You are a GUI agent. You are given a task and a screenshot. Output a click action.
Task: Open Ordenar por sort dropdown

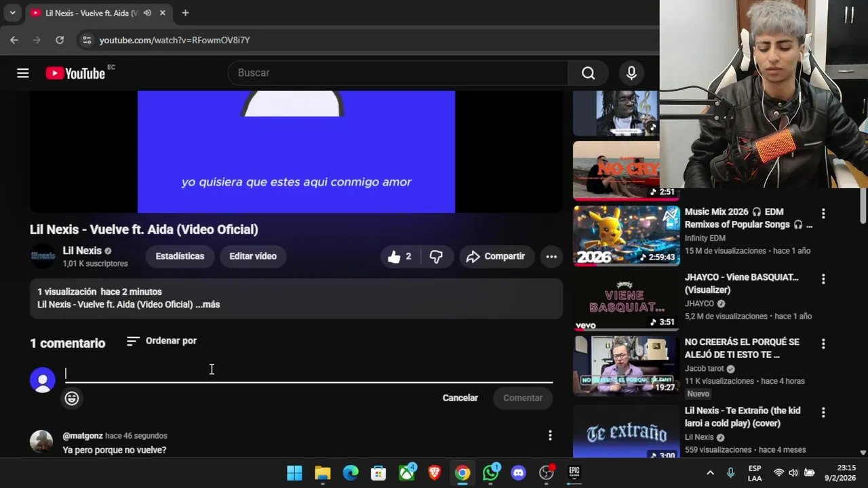click(x=161, y=341)
